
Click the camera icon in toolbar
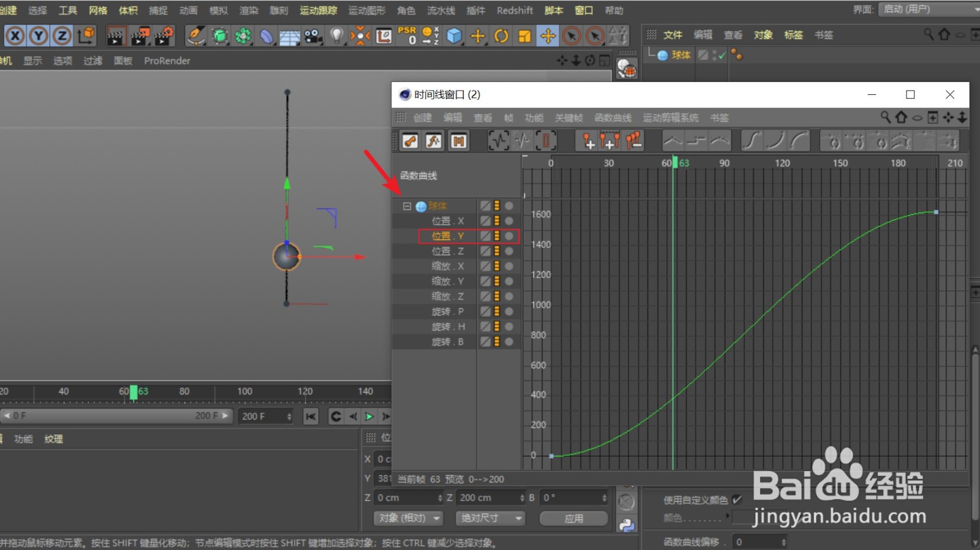(x=314, y=37)
